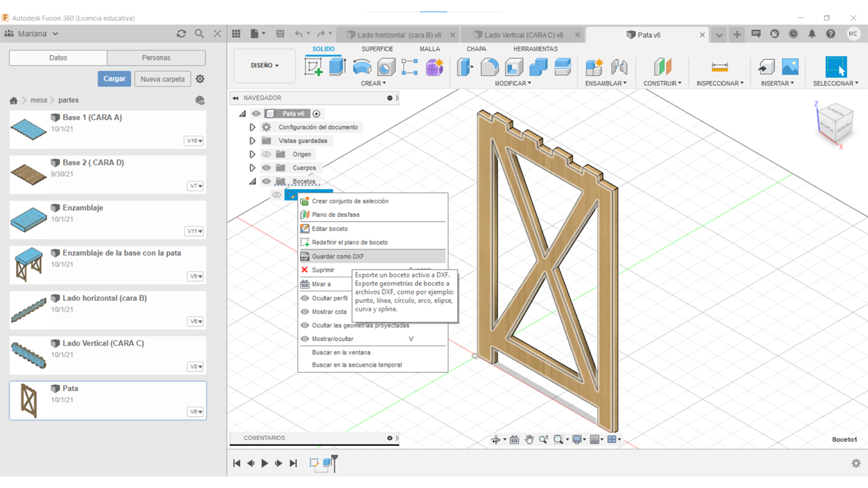The height and width of the screenshot is (488, 868).
Task: Activate the Fillet tool icon
Action: 490,67
